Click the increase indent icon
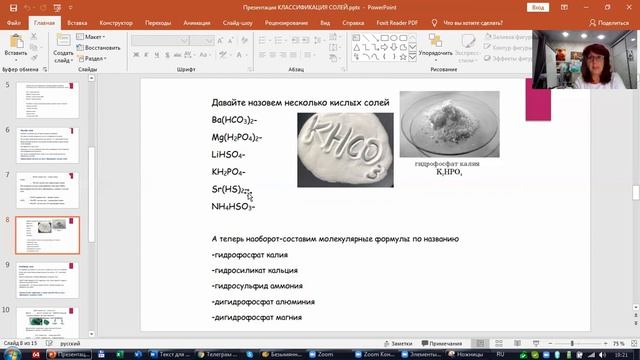640x360 pixels. pos(306,40)
